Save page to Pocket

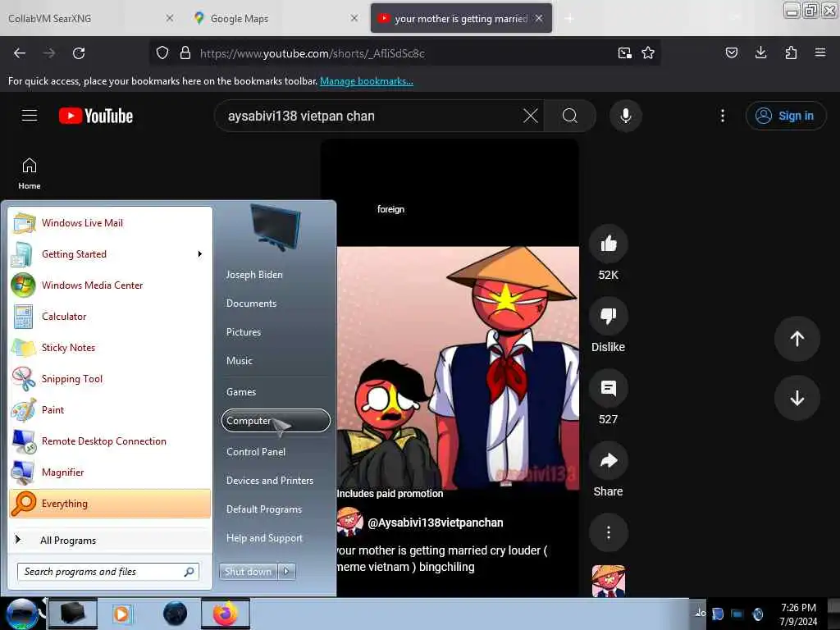731,52
